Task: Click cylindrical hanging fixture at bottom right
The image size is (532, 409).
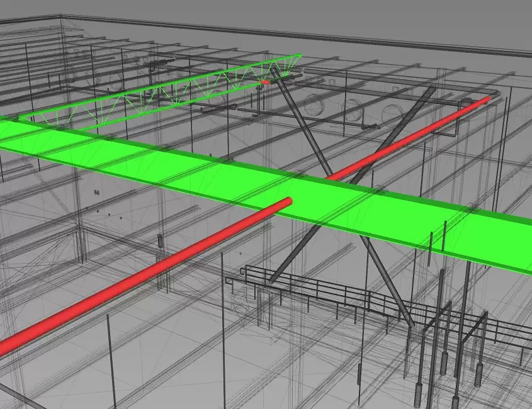Action: tap(479, 374)
